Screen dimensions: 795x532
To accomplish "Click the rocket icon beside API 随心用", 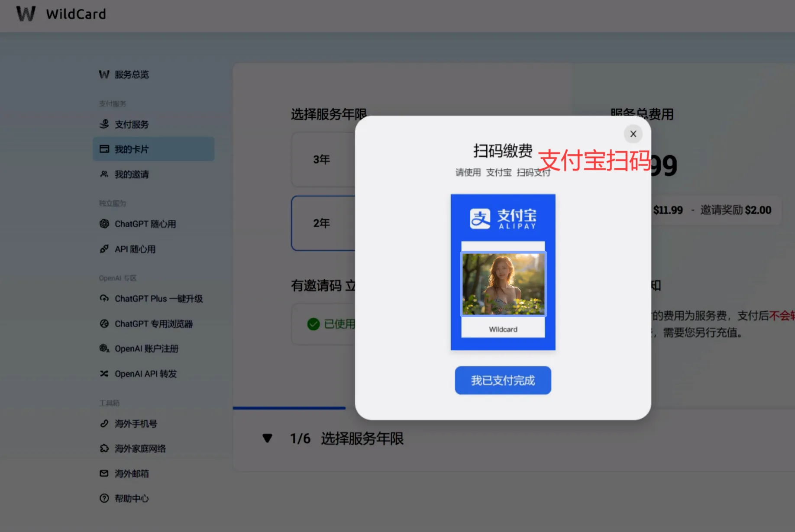I will point(104,249).
